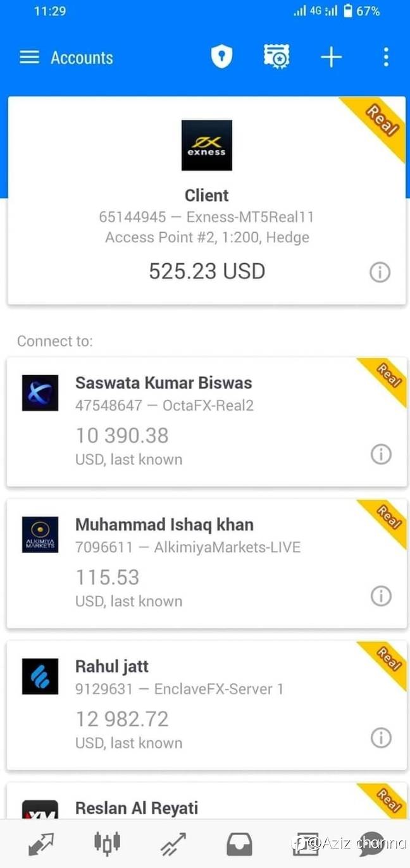Tap the 525.23 USD balance
410x868 pixels.
(x=207, y=271)
